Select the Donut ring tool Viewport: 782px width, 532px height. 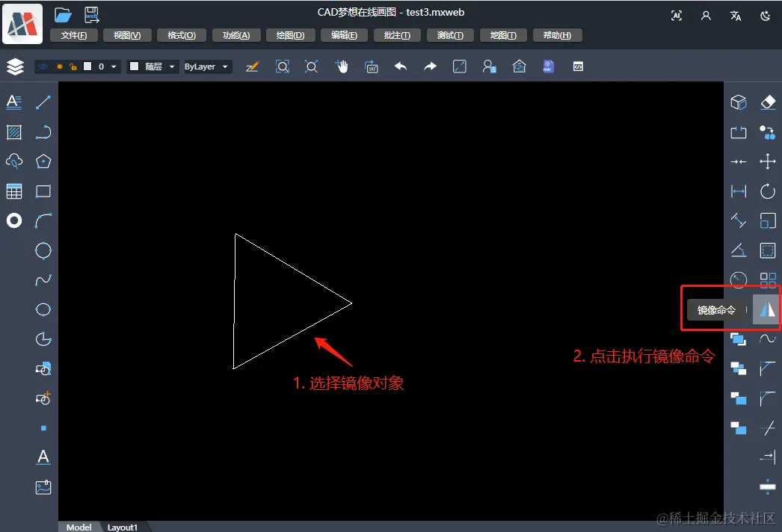tap(14, 220)
